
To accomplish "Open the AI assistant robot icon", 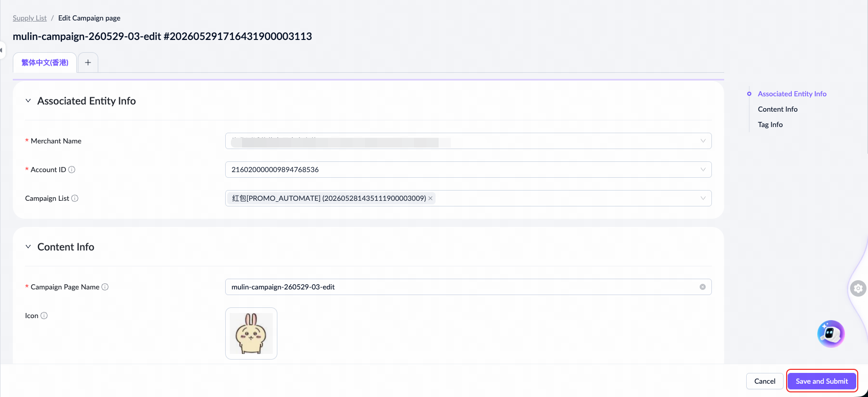I will (x=831, y=334).
